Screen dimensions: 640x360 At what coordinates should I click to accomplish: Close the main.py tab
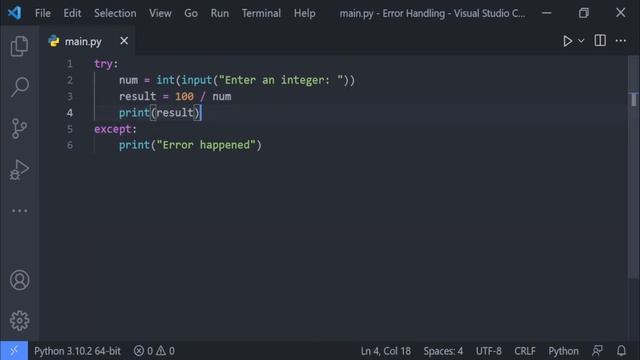(124, 41)
